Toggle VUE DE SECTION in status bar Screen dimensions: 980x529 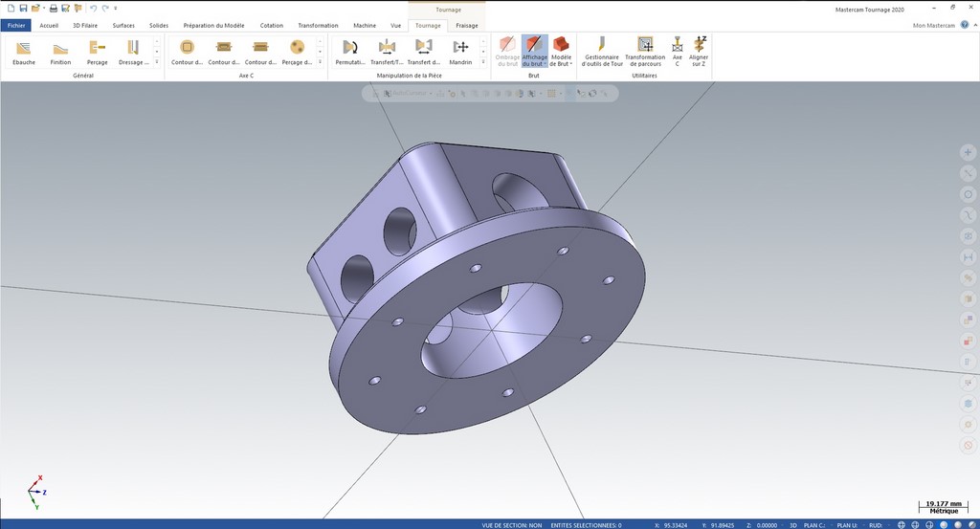(512, 524)
